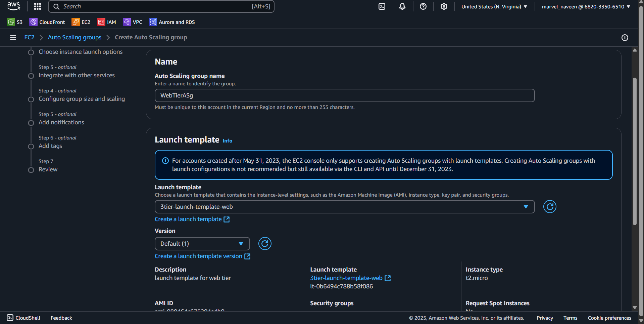Go to Auto Scaling groups breadcrumb
The image size is (644, 324).
tap(75, 37)
